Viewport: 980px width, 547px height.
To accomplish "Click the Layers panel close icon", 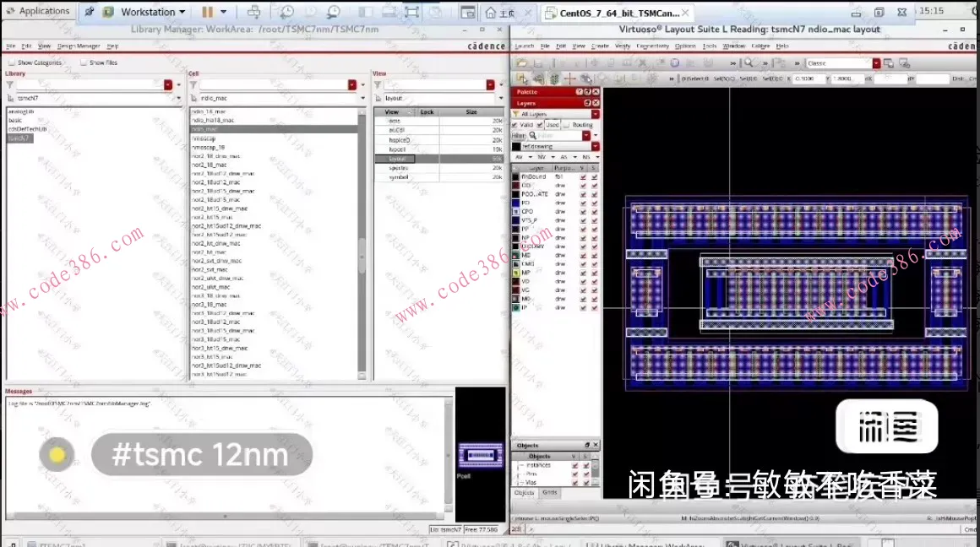I will tap(596, 103).
